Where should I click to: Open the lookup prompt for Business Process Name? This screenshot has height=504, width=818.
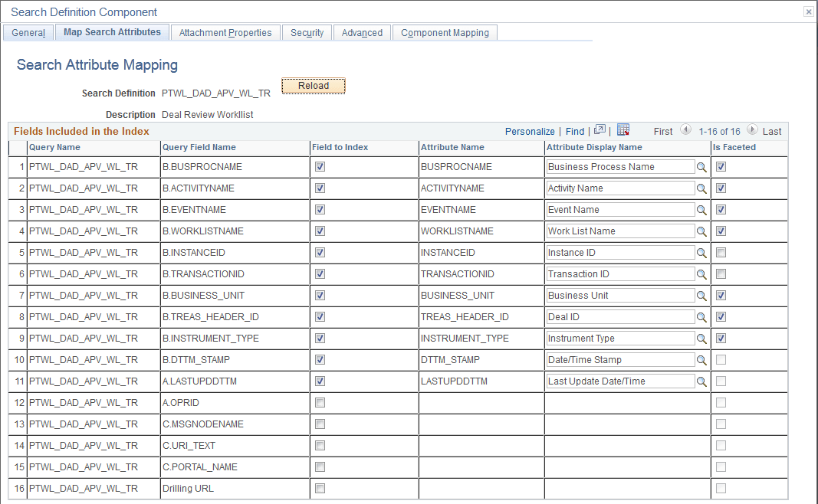pos(701,167)
